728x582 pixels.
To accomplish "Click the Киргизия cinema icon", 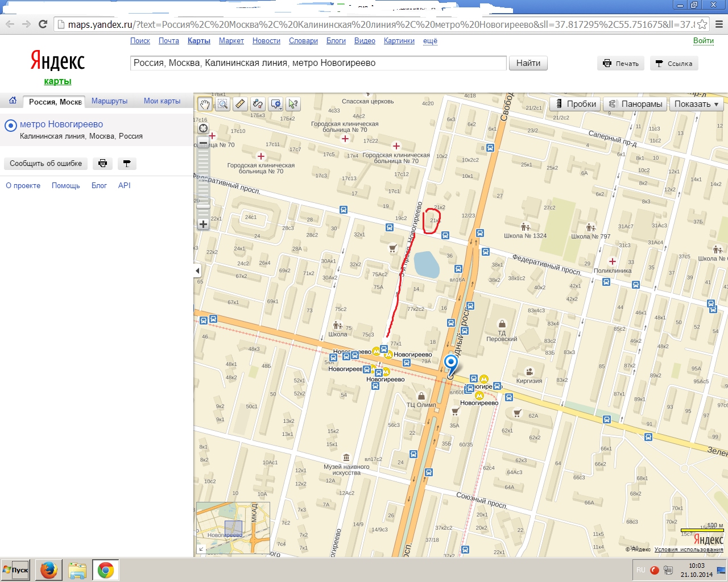I will coord(530,372).
